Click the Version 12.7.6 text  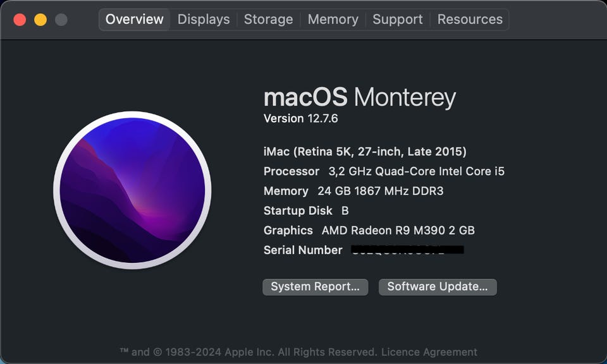tap(301, 118)
